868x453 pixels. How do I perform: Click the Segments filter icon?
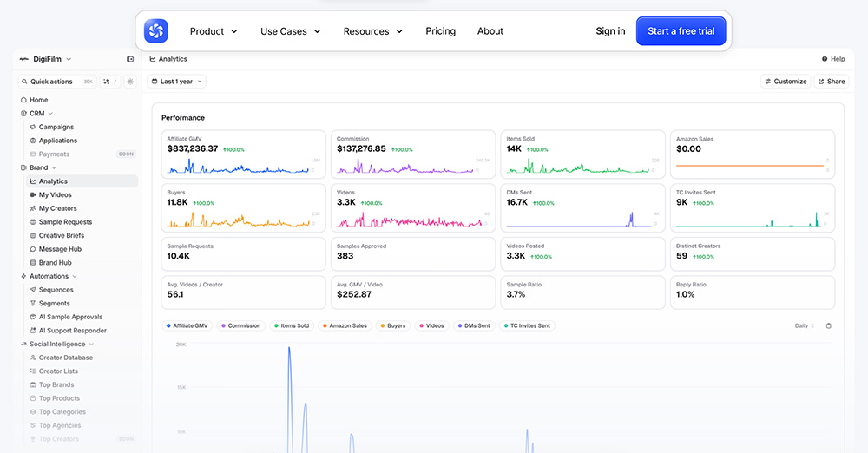[33, 304]
